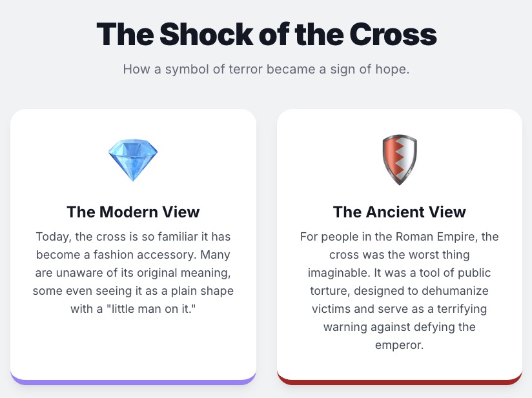
Task: Open "The Modern View" heading
Action: [133, 212]
